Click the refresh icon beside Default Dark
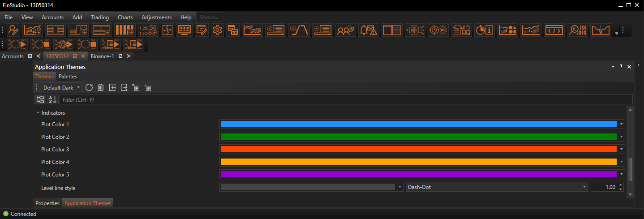The height and width of the screenshot is (219, 644). pyautogui.click(x=89, y=88)
